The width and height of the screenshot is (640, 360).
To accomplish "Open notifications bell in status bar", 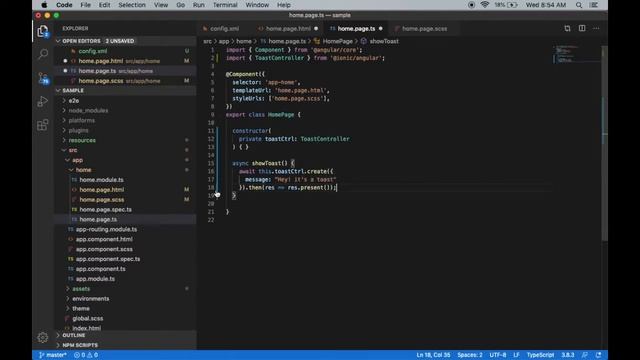I will coord(598,355).
